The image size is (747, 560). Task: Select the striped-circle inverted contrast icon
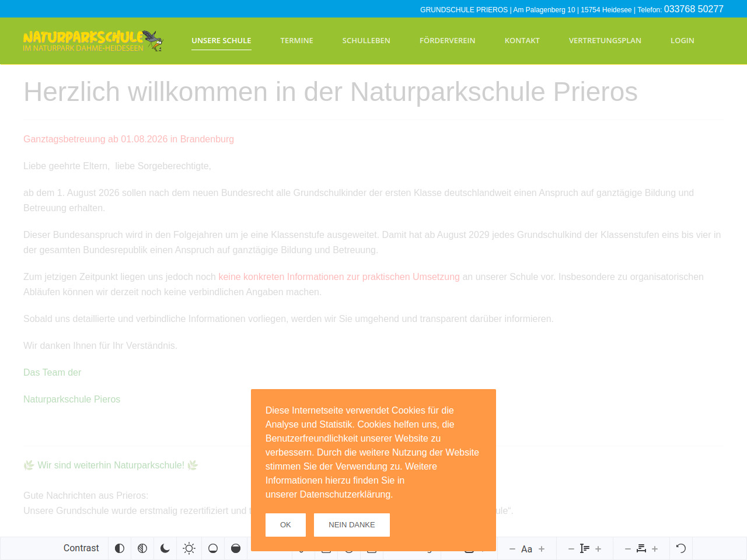[x=142, y=548]
